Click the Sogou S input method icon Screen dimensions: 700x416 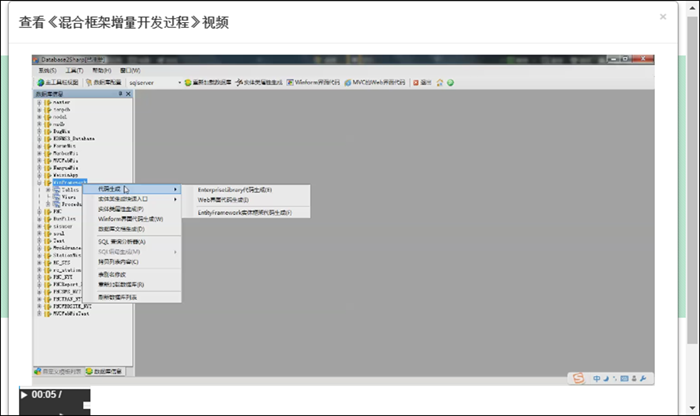coord(578,379)
